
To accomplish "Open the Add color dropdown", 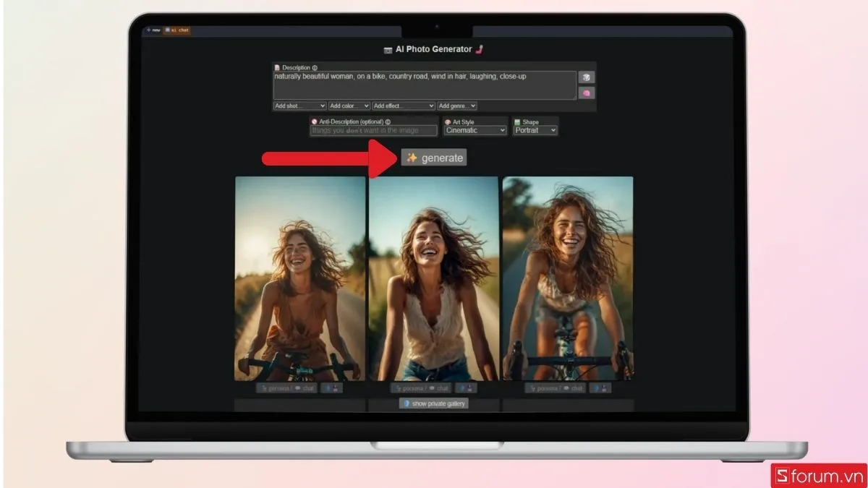I will click(x=349, y=106).
